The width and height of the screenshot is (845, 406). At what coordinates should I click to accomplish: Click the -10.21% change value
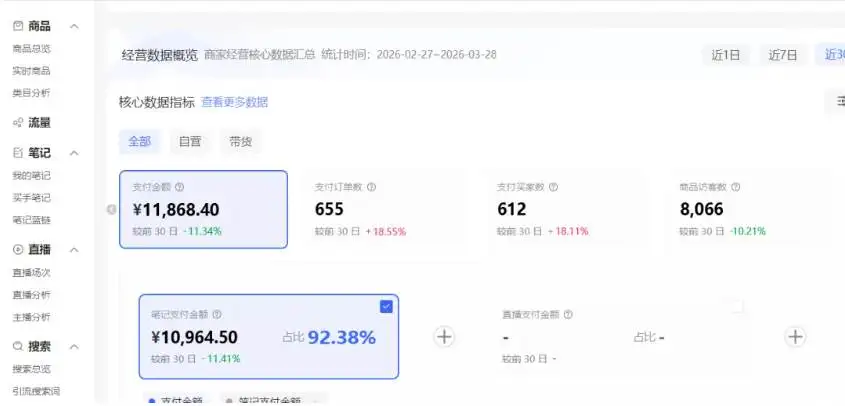(747, 232)
